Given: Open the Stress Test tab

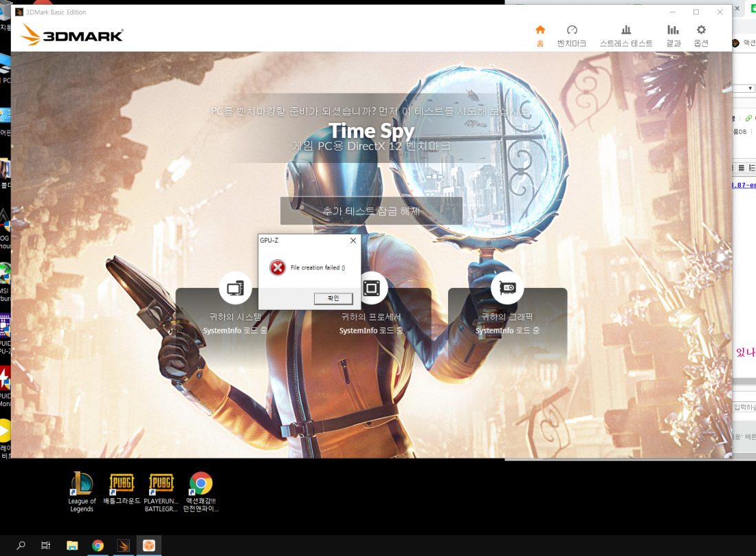Looking at the screenshot, I should click(625, 35).
